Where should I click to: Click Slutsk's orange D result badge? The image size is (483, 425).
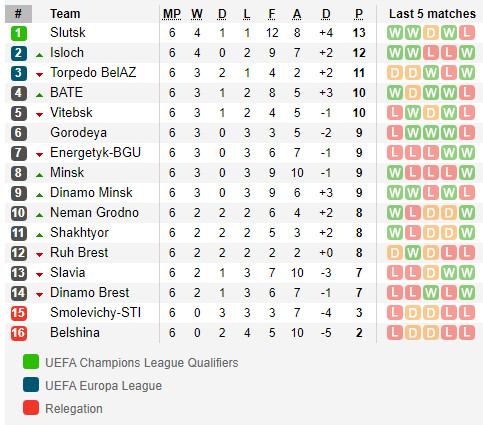pos(431,33)
